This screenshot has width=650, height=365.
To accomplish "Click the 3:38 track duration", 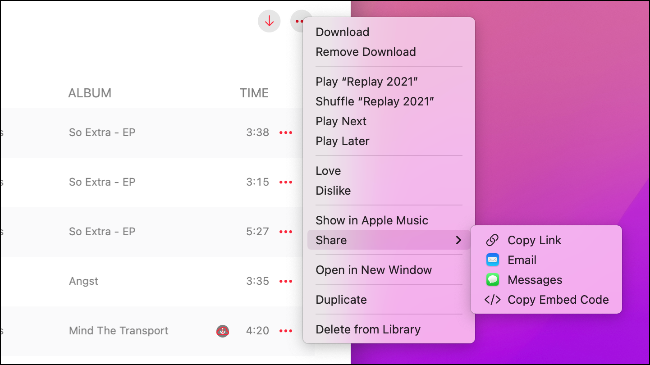I will click(257, 133).
